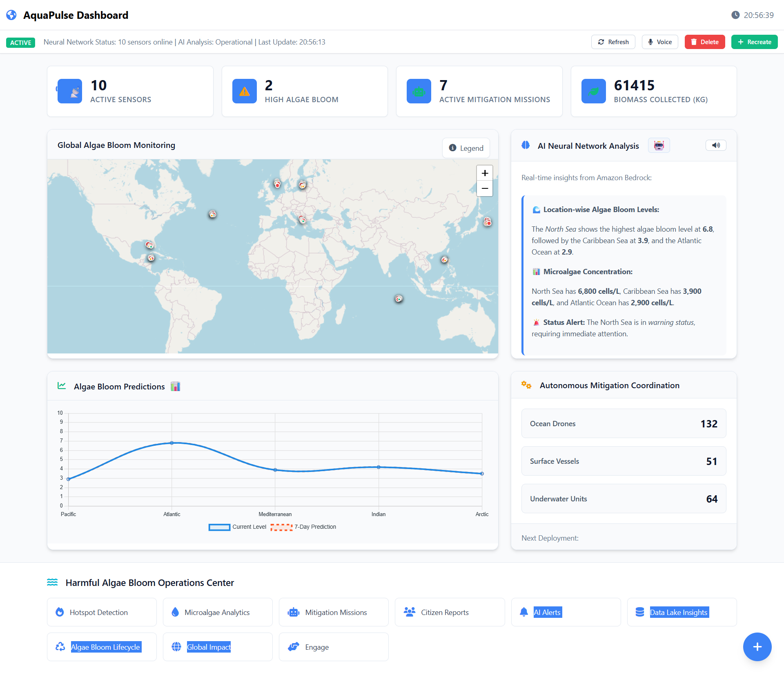784x673 pixels.
Task: Click the Atlantic data point on chart
Action: pyautogui.click(x=172, y=443)
